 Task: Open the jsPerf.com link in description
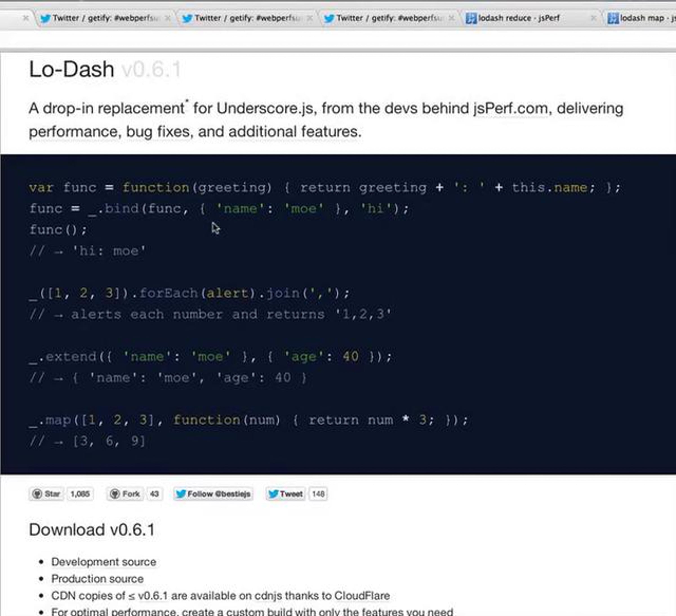click(x=510, y=108)
